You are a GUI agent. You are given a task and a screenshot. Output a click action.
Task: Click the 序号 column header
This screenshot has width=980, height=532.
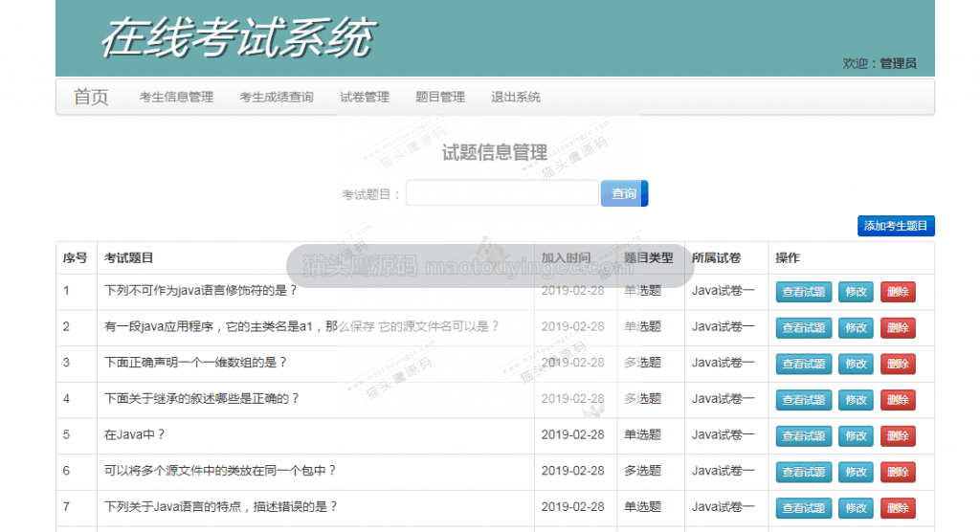(75, 257)
